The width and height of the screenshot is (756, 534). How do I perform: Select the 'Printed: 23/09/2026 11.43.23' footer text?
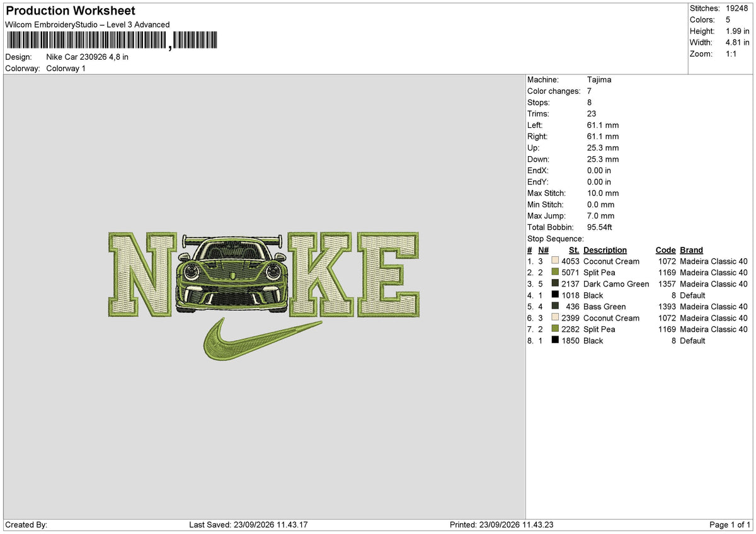pyautogui.click(x=501, y=525)
